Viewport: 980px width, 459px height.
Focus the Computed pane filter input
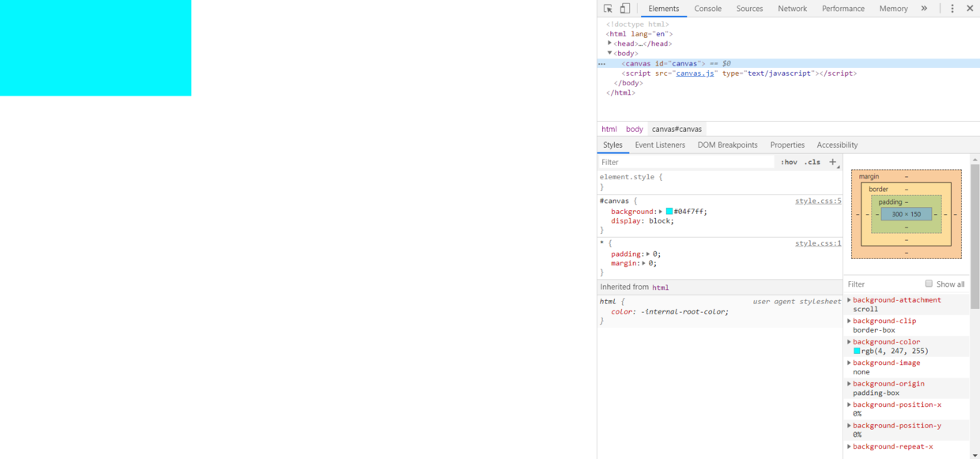(x=884, y=284)
